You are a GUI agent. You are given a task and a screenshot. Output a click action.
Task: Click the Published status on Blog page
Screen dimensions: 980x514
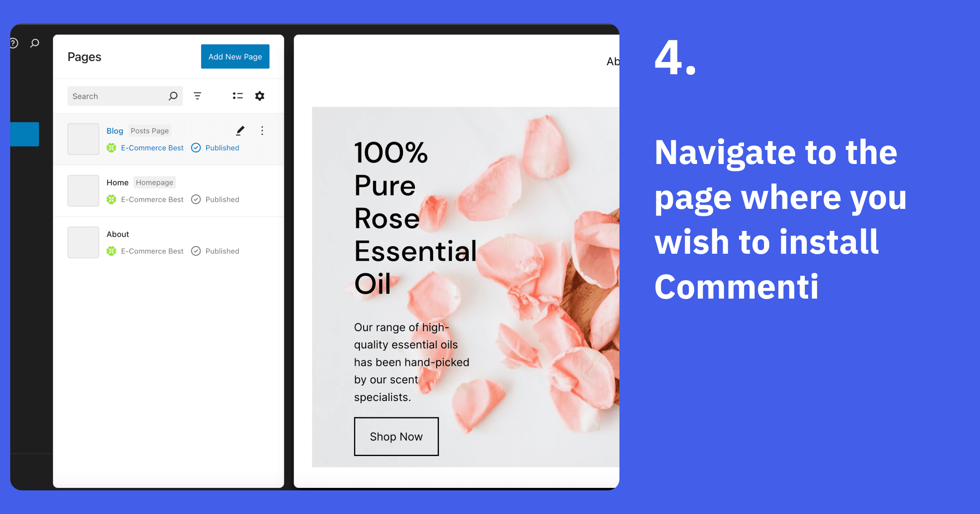pos(222,147)
